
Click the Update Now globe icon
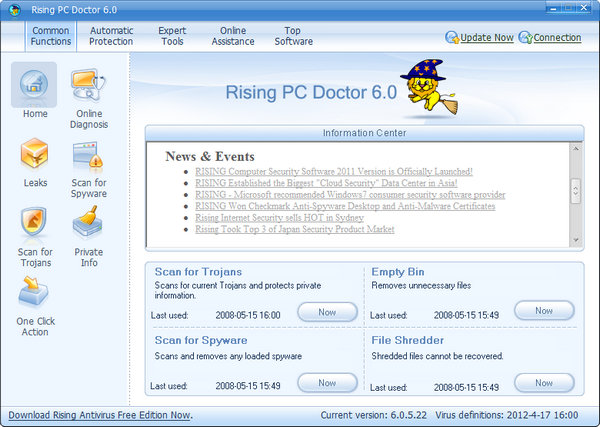[x=452, y=38]
